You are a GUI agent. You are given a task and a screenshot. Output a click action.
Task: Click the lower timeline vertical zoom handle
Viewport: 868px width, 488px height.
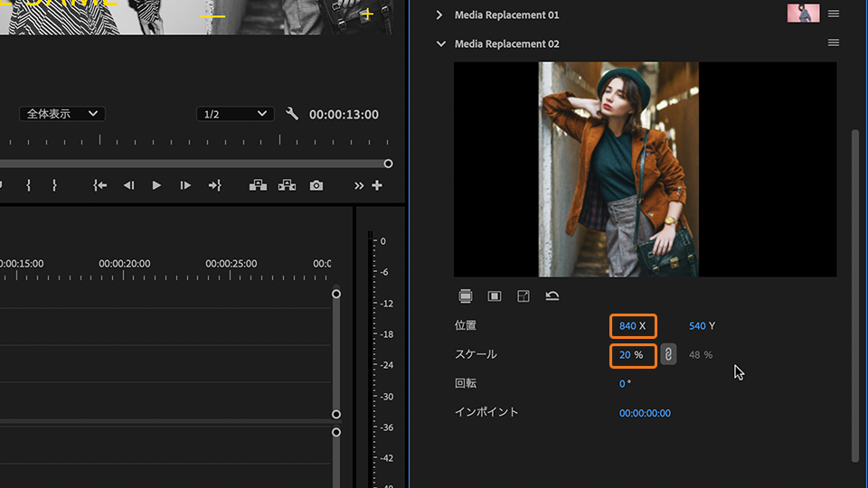[336, 432]
